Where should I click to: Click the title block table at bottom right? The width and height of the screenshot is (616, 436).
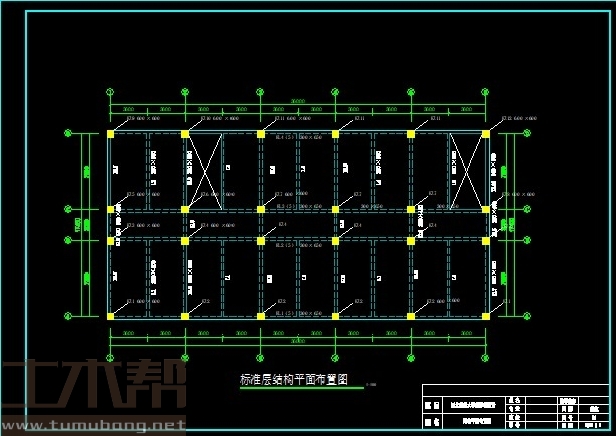tap(514, 408)
